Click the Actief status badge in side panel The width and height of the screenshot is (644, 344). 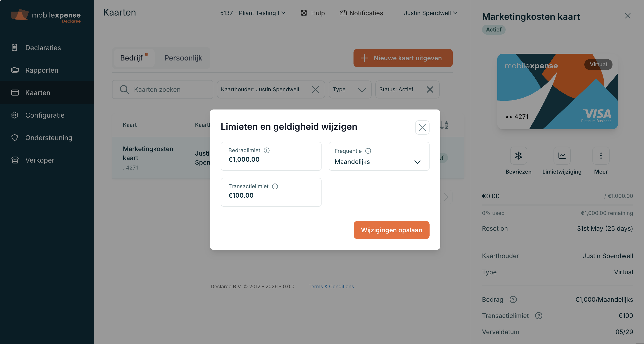[x=493, y=30]
